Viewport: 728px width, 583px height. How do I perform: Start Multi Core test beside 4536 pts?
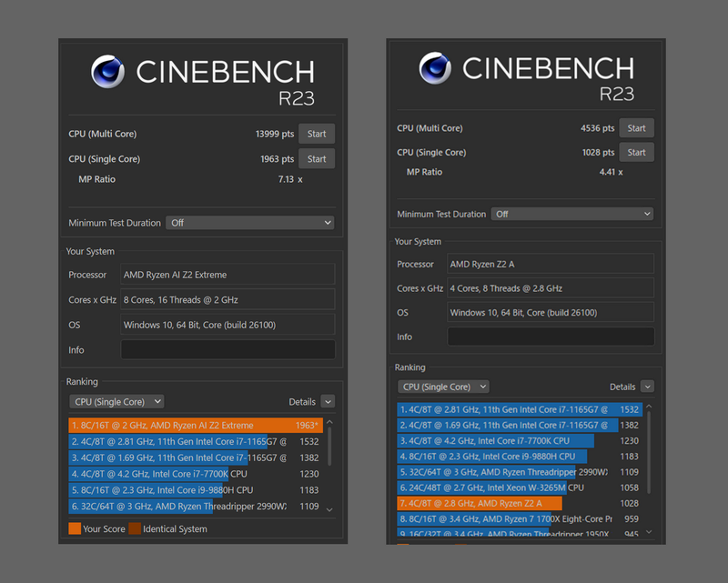coord(636,128)
